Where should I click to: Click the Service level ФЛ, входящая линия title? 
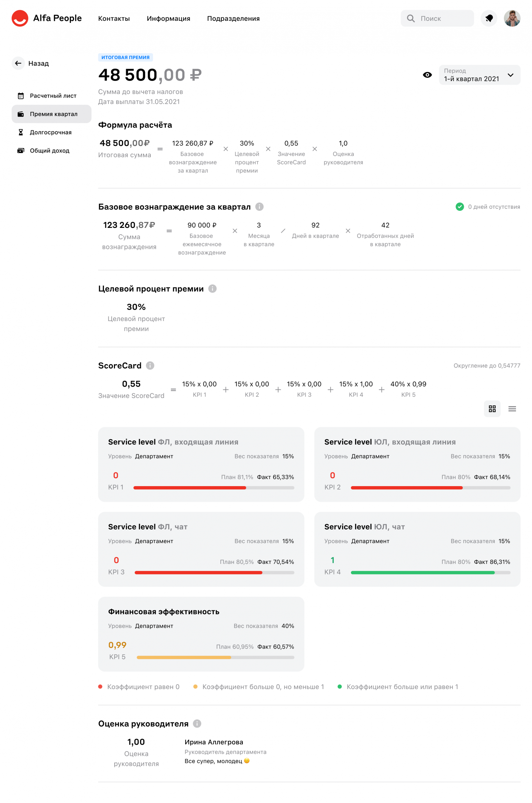pyautogui.click(x=173, y=442)
